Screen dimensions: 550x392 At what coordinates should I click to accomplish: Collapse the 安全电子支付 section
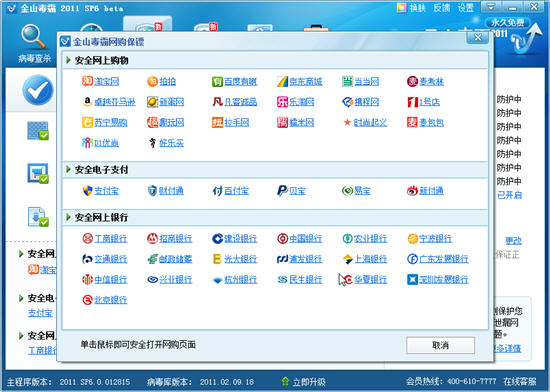[68, 170]
